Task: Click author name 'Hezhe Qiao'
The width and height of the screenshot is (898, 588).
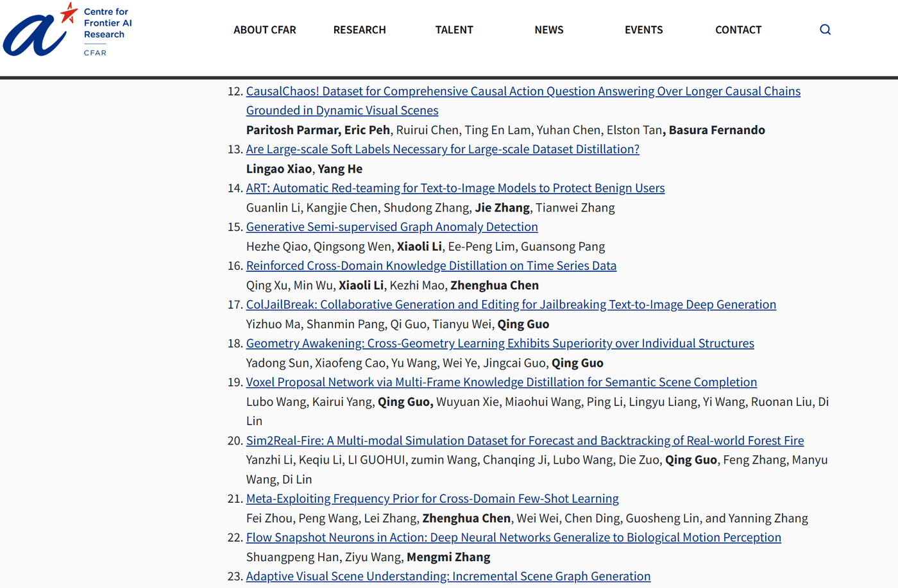Action: click(x=277, y=246)
